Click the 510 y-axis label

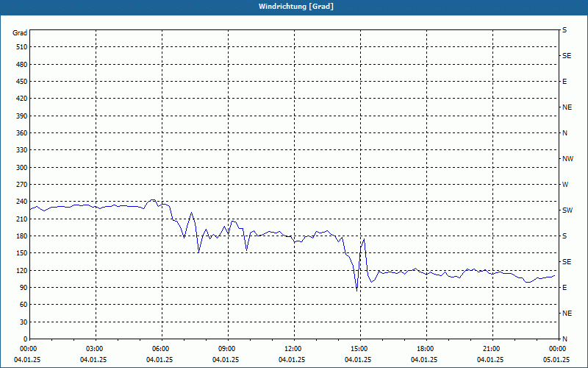(22, 47)
